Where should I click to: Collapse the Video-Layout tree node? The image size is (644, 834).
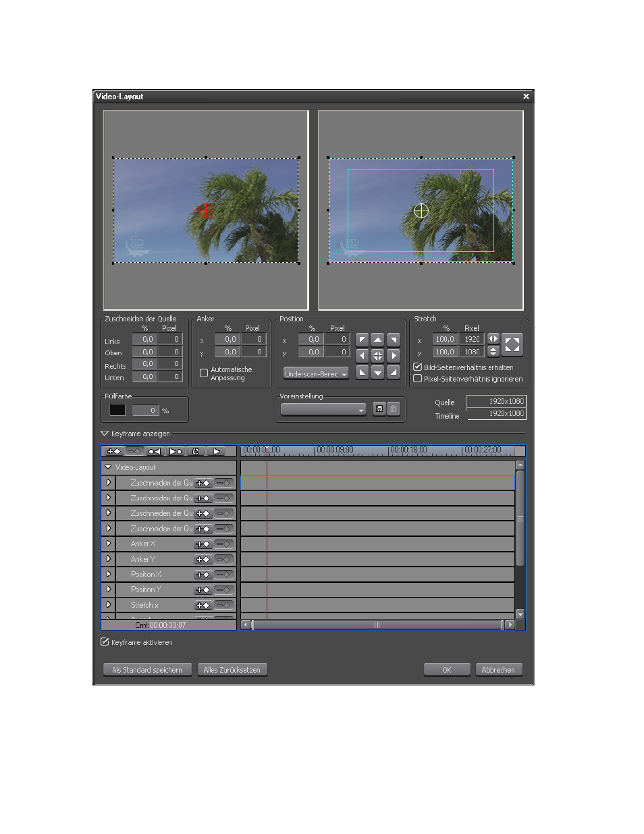[x=108, y=467]
